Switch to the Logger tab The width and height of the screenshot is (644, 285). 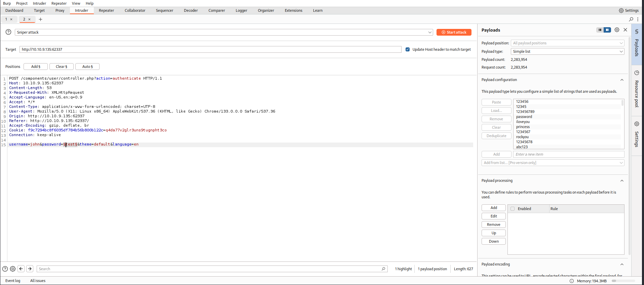(x=241, y=10)
